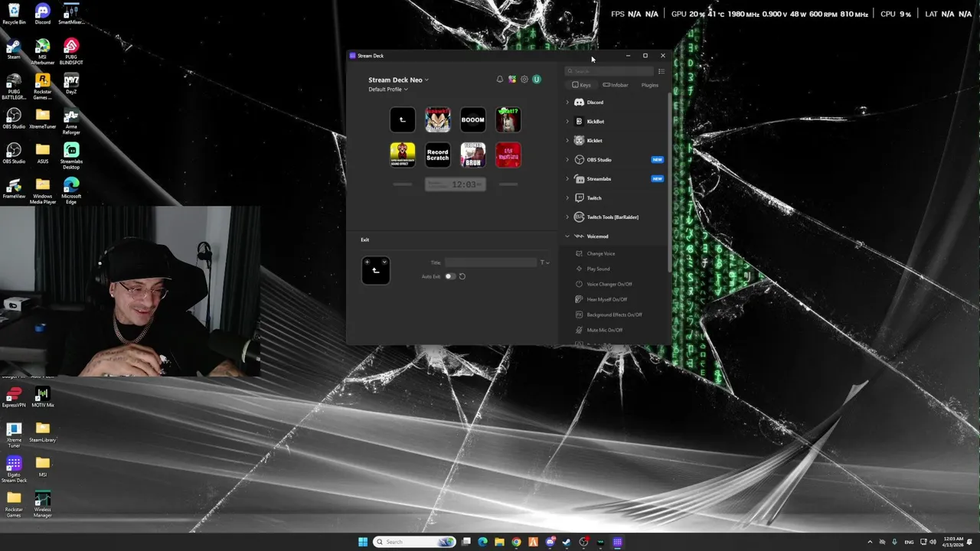Reset Auto Exit with the circular arrow
Screen dimensions: 980x551
click(462, 276)
